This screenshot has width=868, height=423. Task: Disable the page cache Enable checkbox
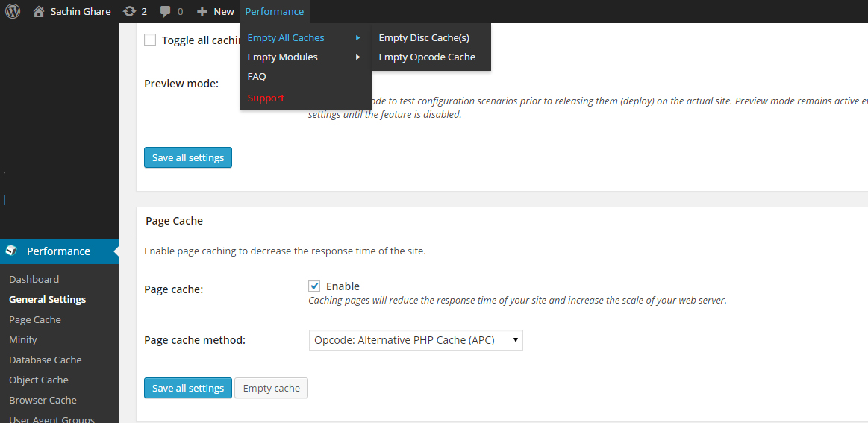[x=315, y=286]
